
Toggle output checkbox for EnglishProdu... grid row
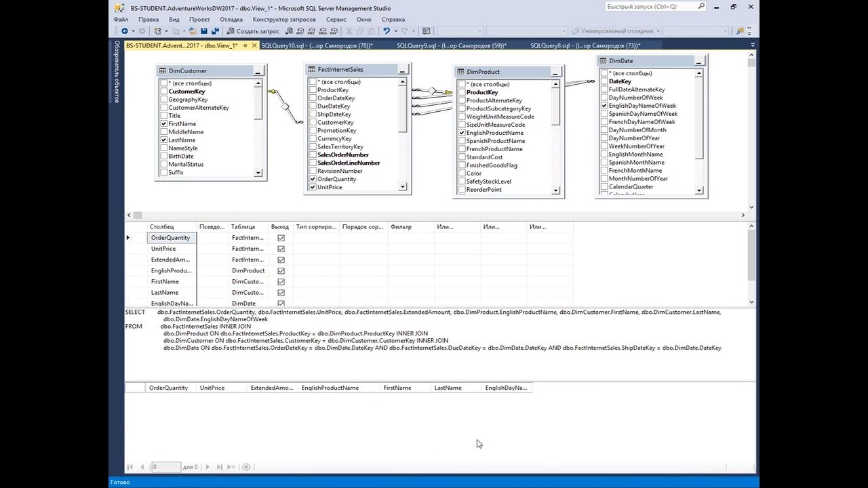click(x=281, y=270)
